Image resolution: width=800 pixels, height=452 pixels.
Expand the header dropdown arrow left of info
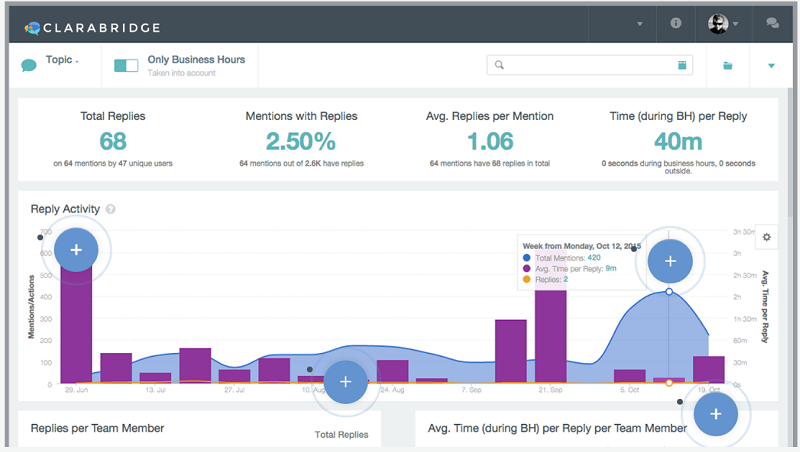coord(639,23)
